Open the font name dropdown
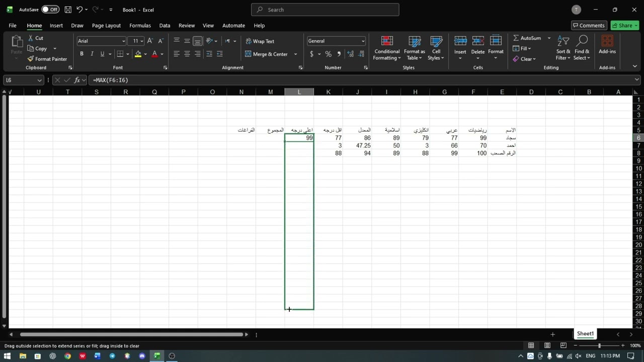The height and width of the screenshot is (362, 644). coord(123,41)
